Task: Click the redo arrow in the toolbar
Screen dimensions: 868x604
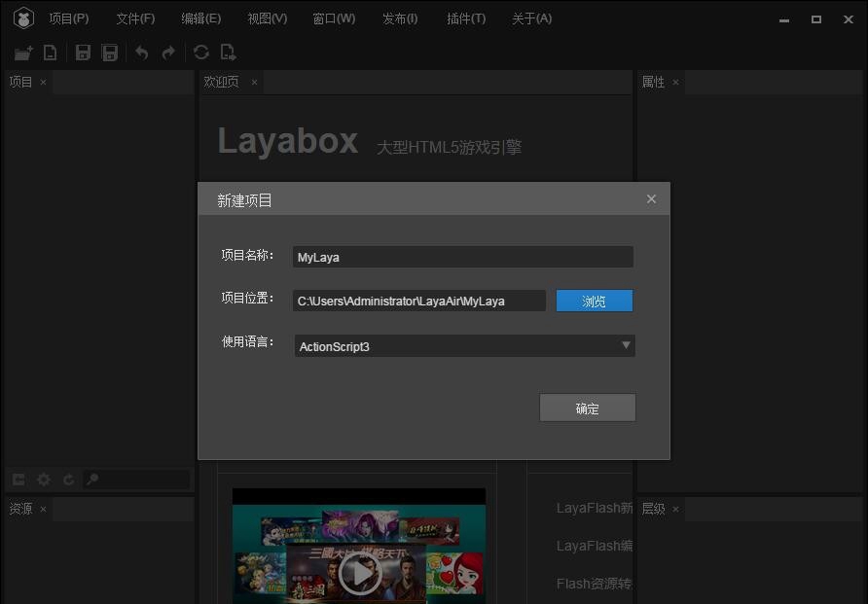Action: tap(168, 53)
